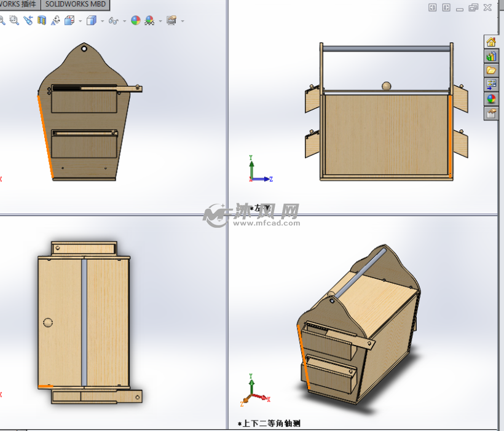Click the tile-left document window button
The height and width of the screenshot is (431, 504).
tap(433, 7)
